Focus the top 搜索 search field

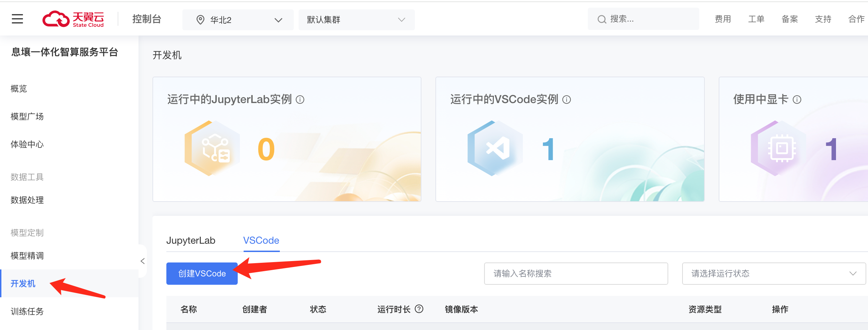click(x=644, y=19)
